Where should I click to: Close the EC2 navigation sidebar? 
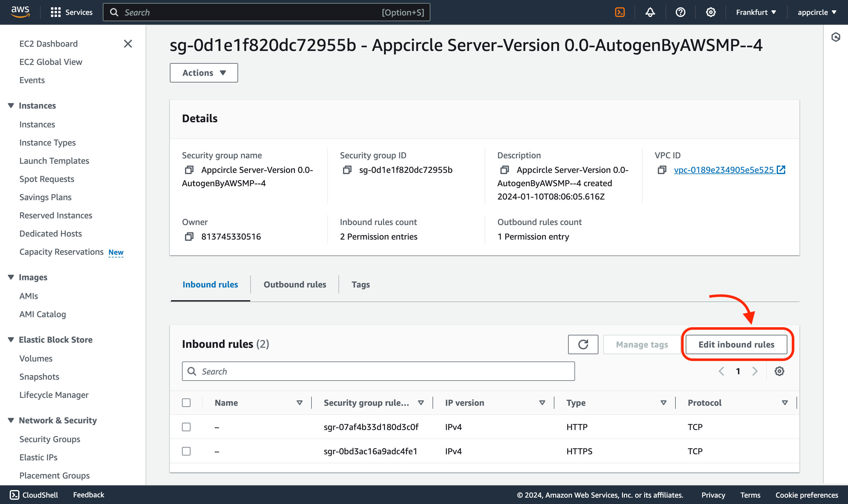coord(128,44)
